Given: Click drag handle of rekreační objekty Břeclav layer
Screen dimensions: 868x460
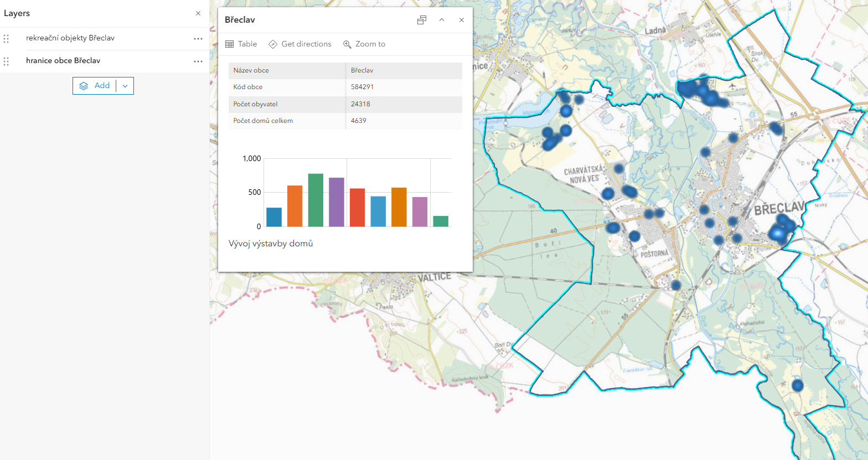Looking at the screenshot, I should point(6,39).
